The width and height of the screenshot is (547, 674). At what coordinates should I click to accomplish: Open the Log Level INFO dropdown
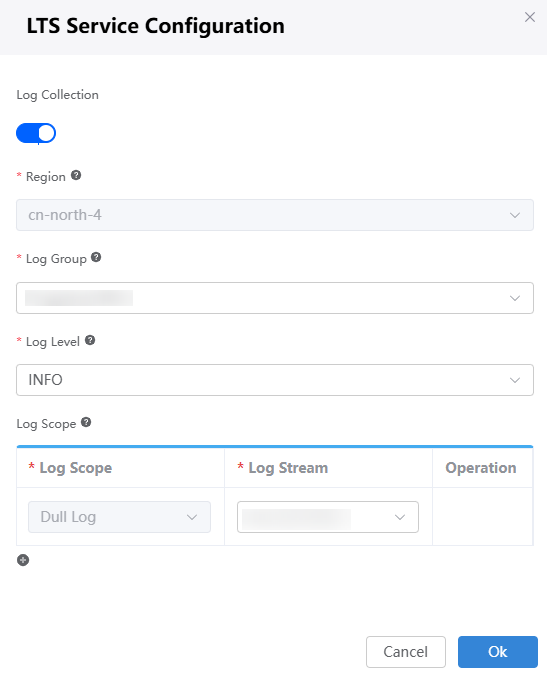275,380
